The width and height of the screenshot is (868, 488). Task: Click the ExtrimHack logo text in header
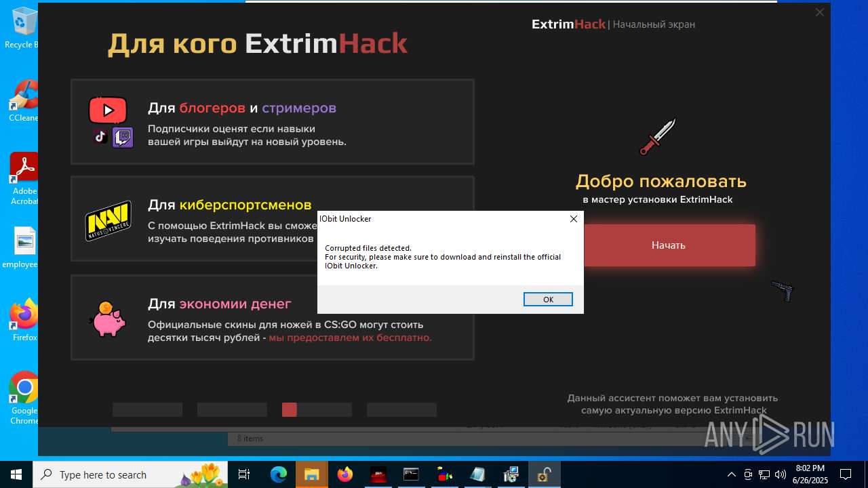pyautogui.click(x=568, y=24)
